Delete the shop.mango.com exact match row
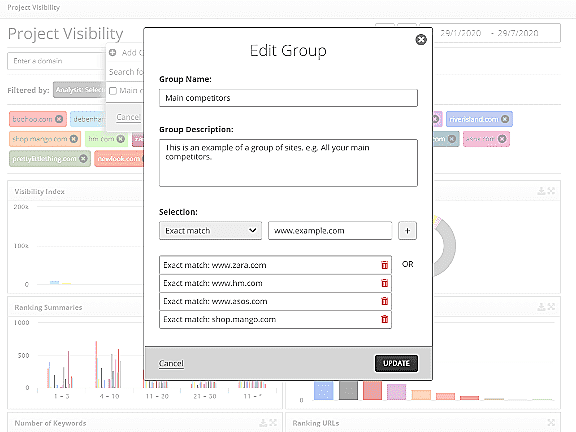576x432 pixels. [x=385, y=319]
